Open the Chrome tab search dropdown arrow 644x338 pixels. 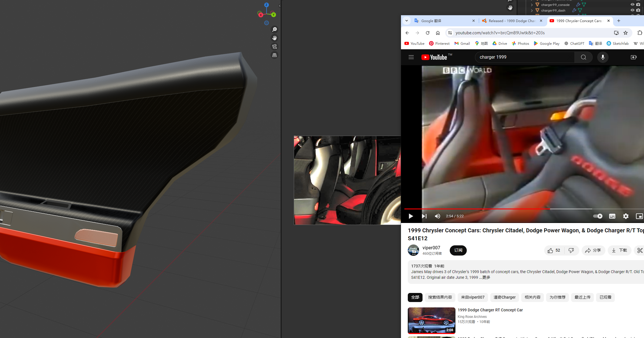407,21
